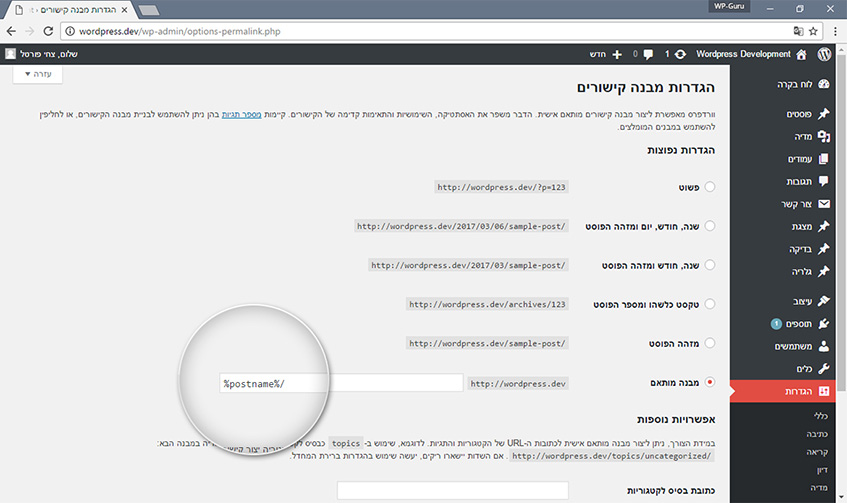Click sample URL 'http://wordpress.dev/2017/03/06/sample-post/'

461,226
